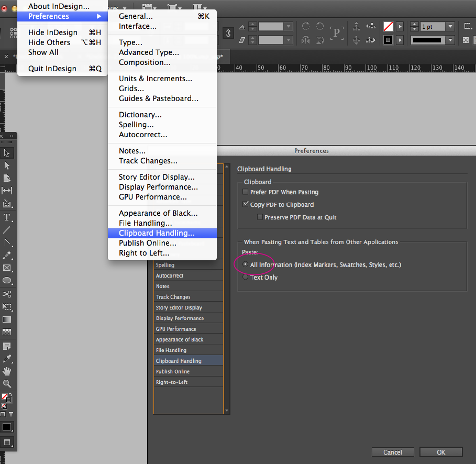Enable Prefer PDF When Pasting checkbox
Viewport: 476px width, 464px height.
[x=245, y=192]
